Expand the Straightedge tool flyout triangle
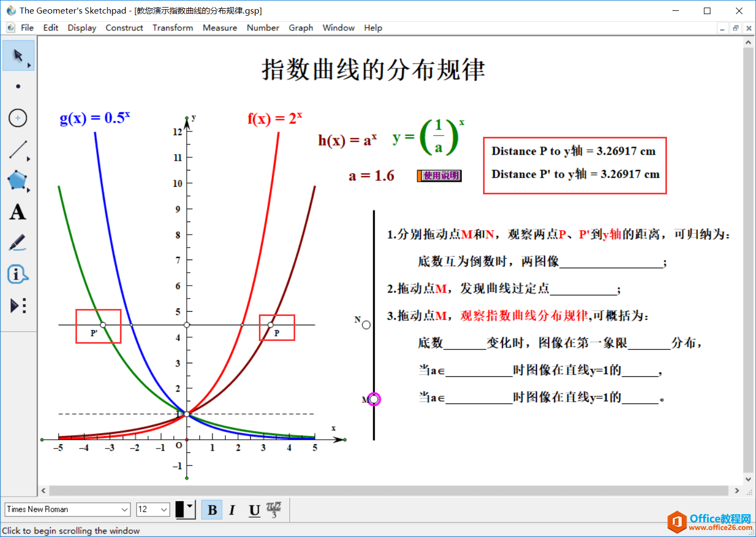 (29, 159)
